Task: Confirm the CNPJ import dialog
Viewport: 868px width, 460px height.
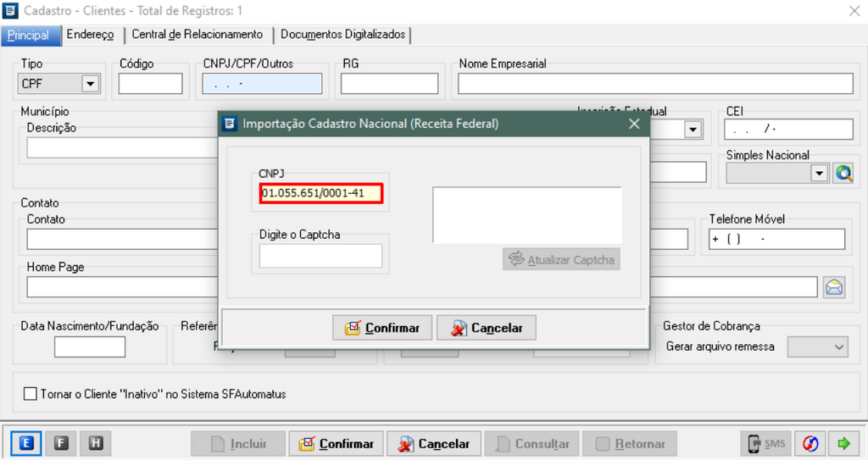Action: coord(383,328)
